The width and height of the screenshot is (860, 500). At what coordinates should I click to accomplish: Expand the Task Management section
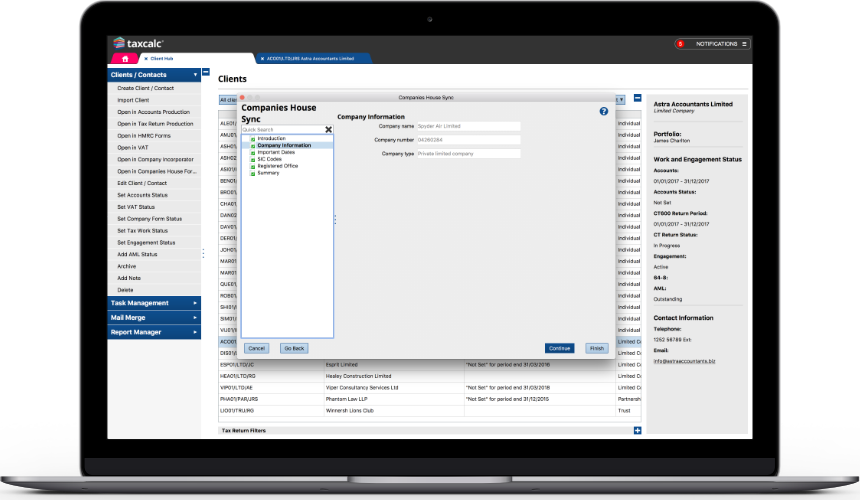154,303
